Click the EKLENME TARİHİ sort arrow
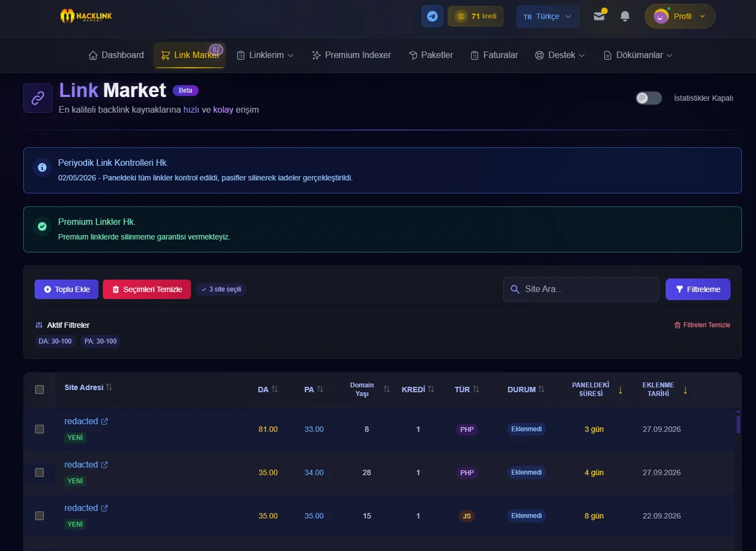756x551 pixels. [x=685, y=390]
